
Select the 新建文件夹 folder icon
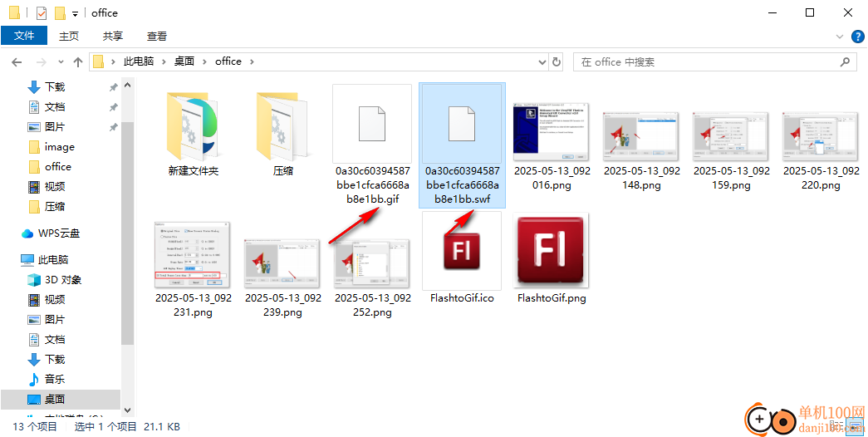click(x=194, y=127)
